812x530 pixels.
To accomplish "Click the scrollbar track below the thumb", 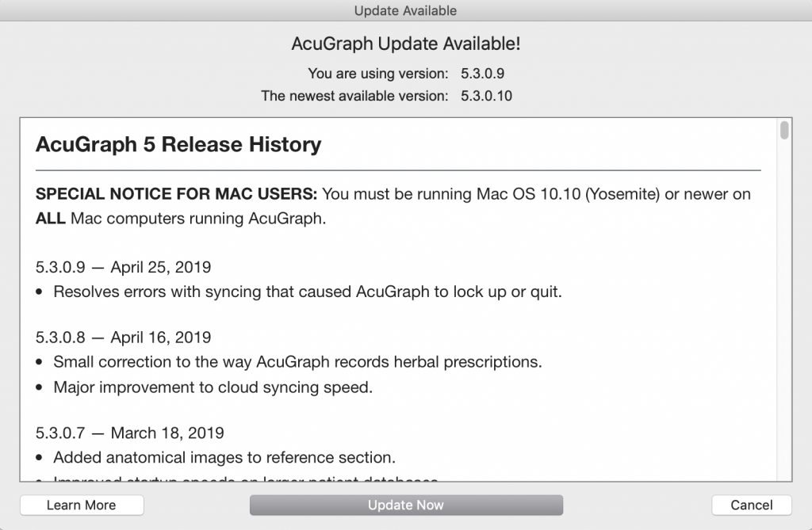I will click(x=784, y=311).
